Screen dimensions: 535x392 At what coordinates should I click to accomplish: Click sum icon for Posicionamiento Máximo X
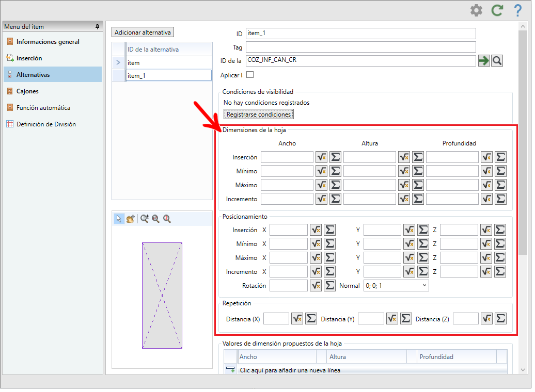point(329,258)
